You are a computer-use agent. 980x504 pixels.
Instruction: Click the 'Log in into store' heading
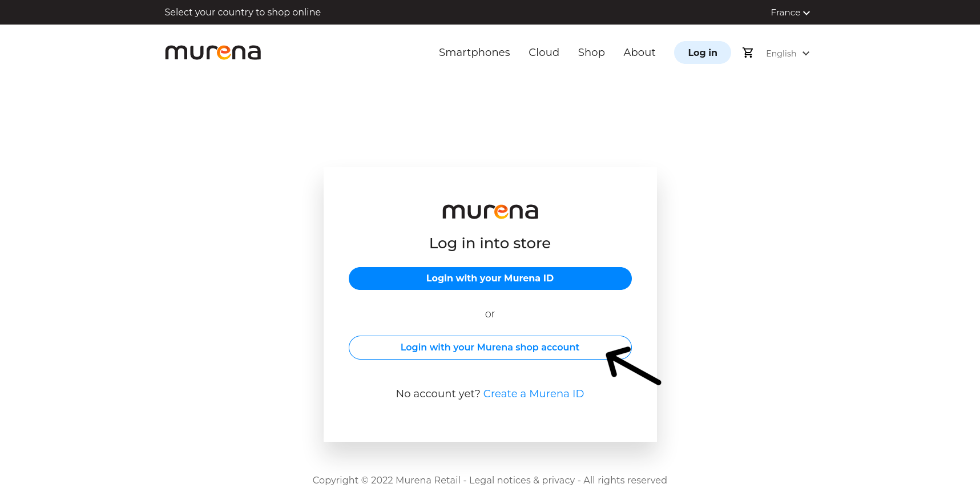tap(490, 244)
